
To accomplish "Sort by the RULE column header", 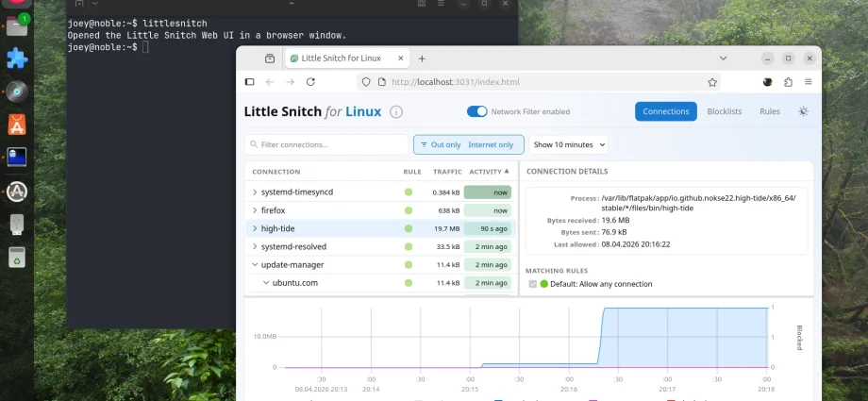I will point(412,172).
